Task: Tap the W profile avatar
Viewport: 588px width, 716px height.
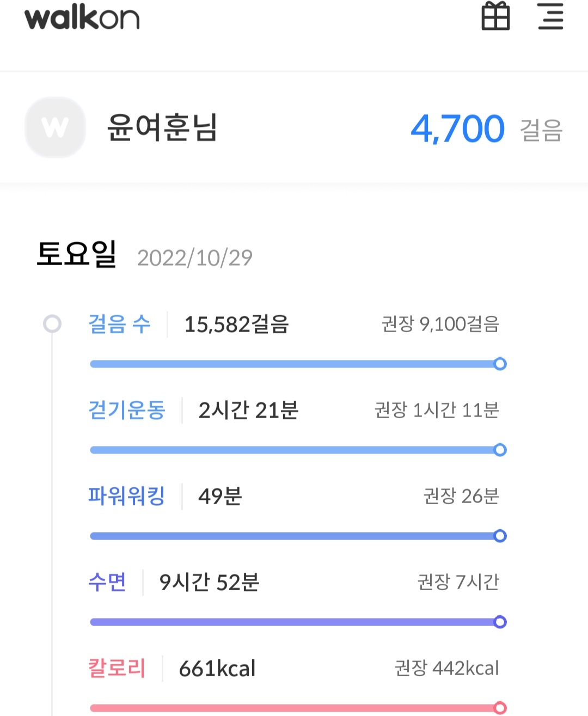Action: click(55, 128)
